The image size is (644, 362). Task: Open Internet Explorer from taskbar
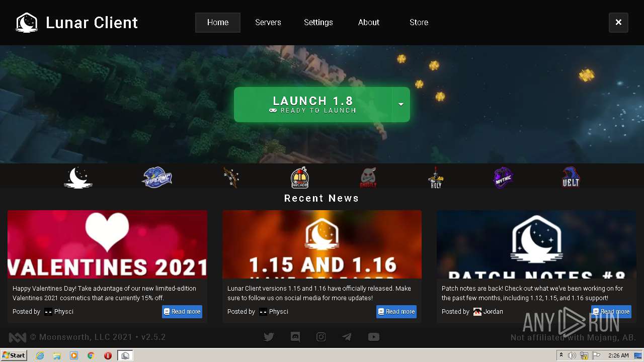[x=40, y=355]
